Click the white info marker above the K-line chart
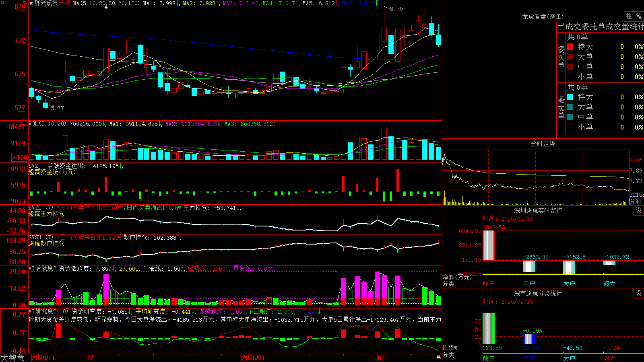 tap(106, 7)
